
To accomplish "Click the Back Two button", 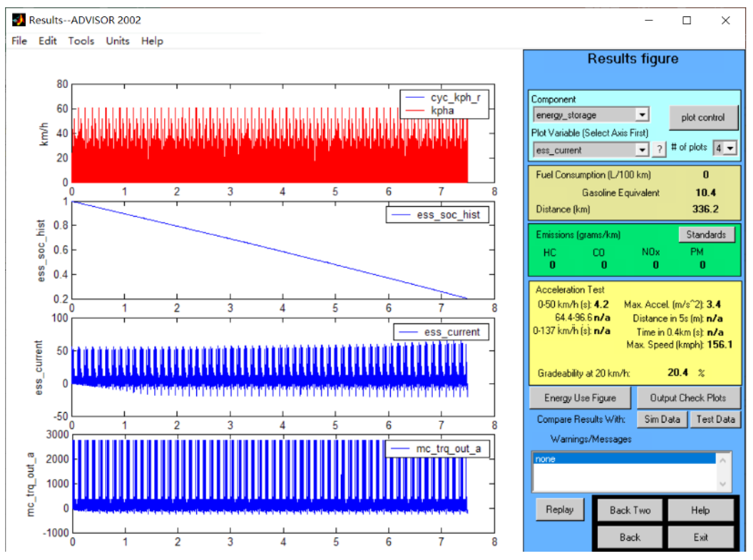I will [630, 510].
